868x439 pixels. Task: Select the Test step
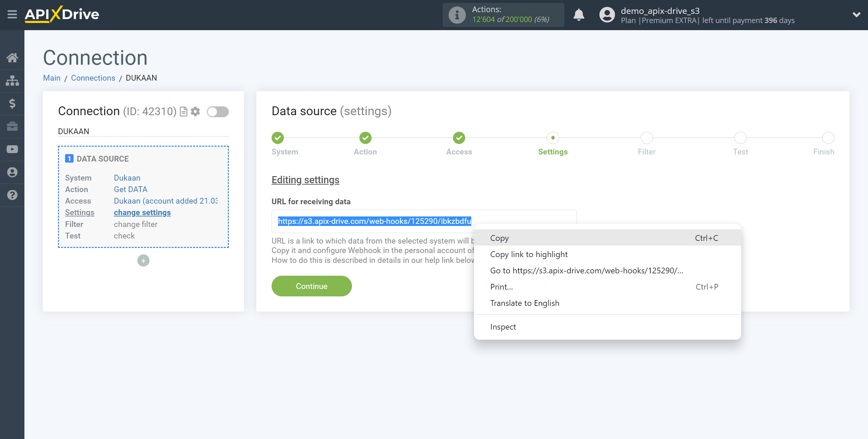(741, 138)
